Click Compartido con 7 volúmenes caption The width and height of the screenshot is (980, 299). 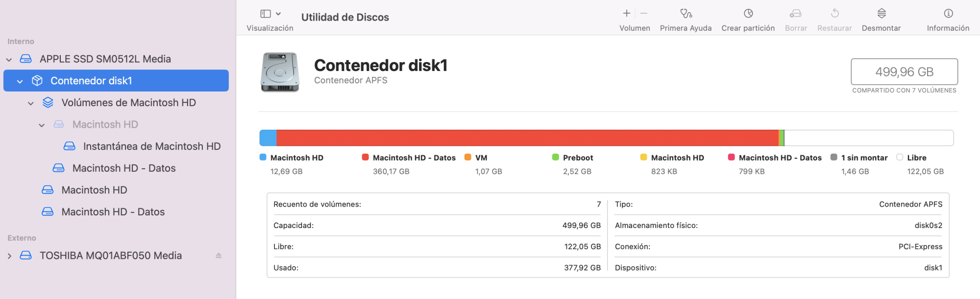(x=904, y=91)
